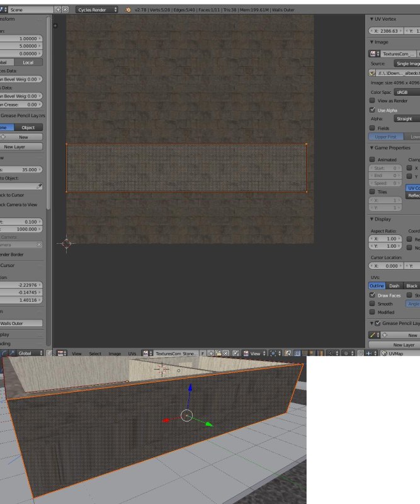Open the UVs menu in editor header
420x504 pixels.
[x=132, y=354]
